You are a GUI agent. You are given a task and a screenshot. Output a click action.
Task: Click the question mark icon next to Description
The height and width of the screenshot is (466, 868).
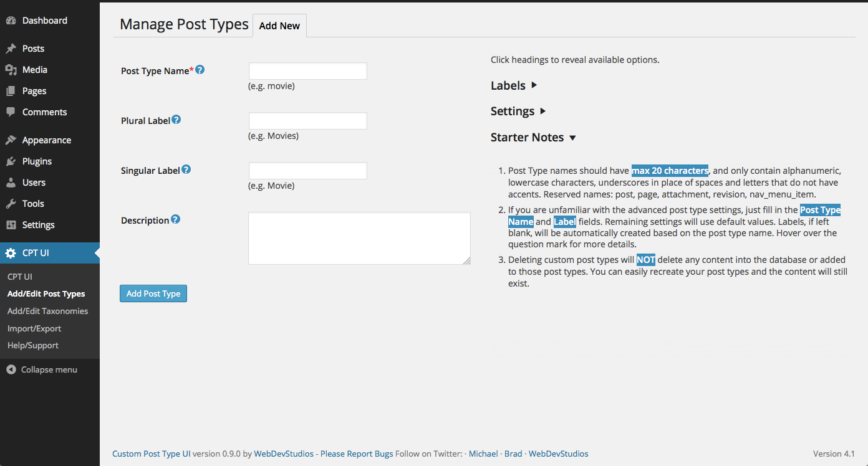(x=175, y=219)
